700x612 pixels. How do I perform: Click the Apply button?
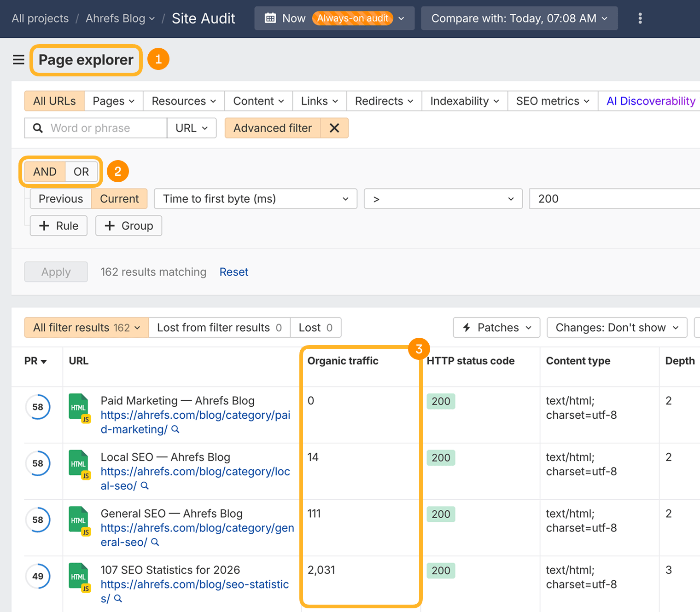[56, 272]
